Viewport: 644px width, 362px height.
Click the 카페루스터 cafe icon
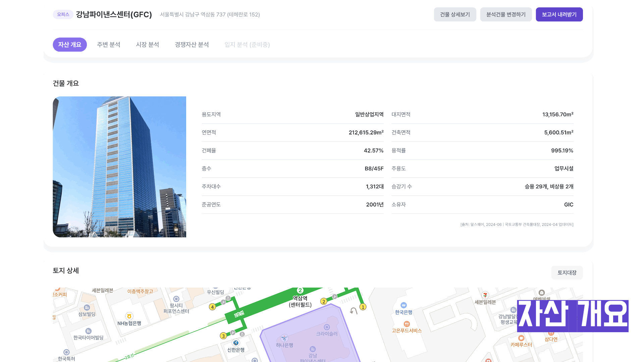(x=521, y=338)
